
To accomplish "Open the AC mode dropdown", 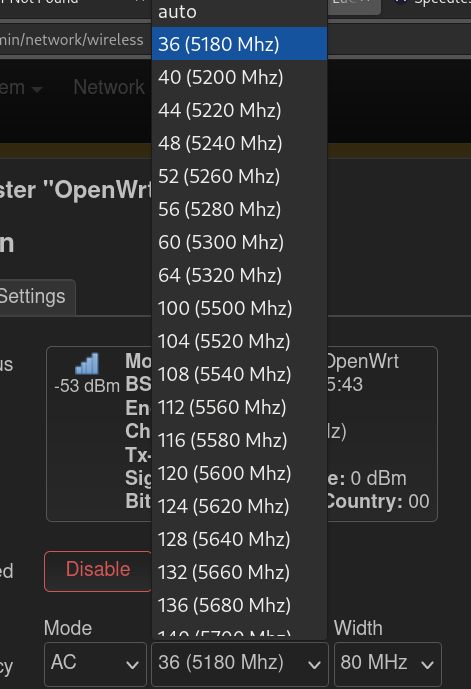I will (x=95, y=664).
